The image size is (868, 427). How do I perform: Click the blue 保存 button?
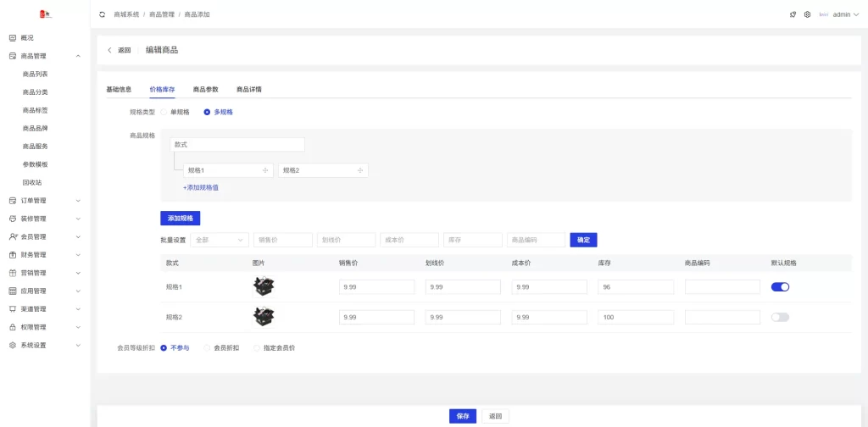pos(463,417)
